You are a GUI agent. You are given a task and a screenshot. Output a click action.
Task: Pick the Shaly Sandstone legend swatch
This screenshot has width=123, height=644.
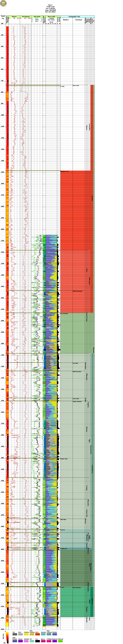32,634
